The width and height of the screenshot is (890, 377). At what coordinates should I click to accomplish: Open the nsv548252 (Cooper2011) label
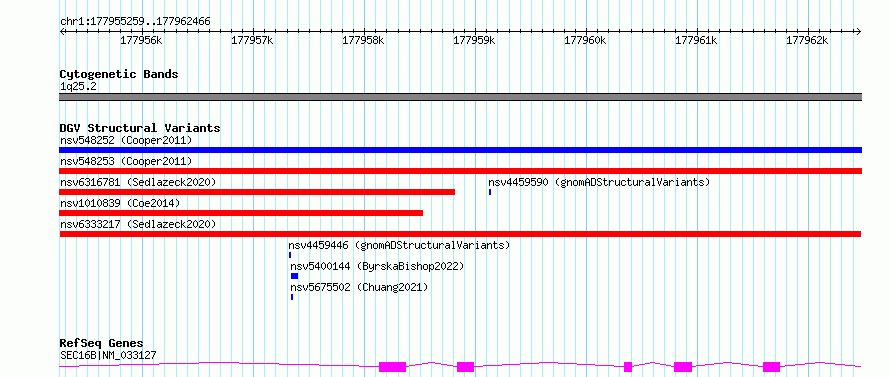[126, 140]
